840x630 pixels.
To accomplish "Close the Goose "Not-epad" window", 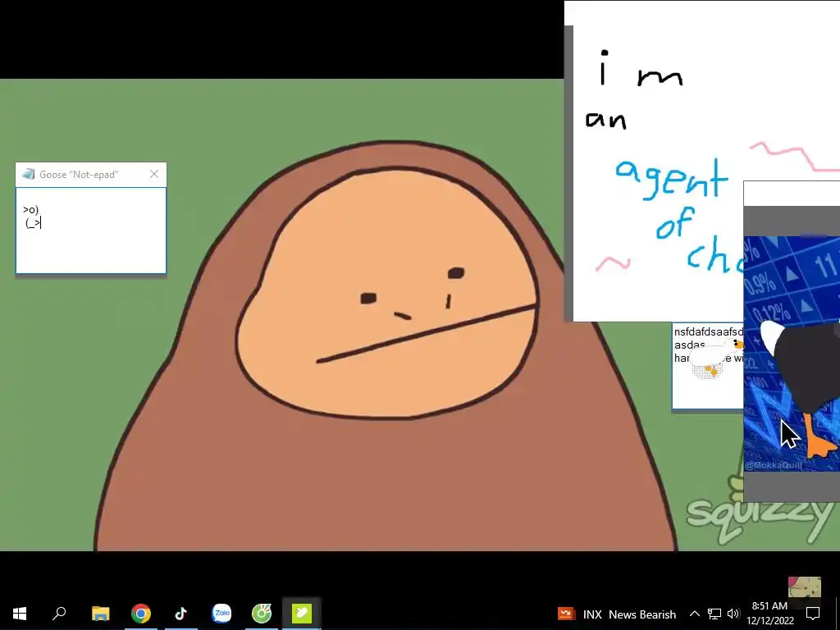I will tap(154, 174).
